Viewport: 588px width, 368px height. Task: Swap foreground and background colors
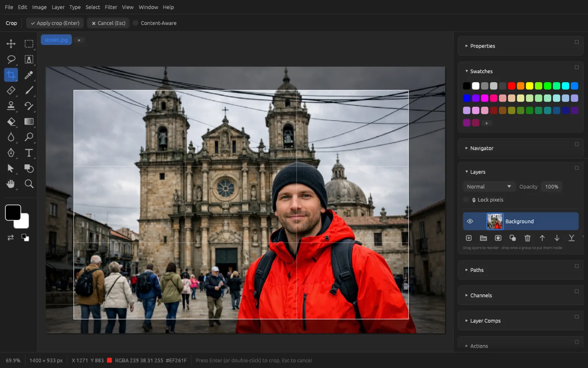click(x=11, y=238)
